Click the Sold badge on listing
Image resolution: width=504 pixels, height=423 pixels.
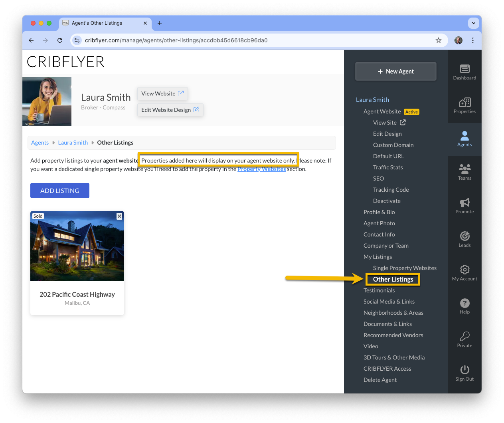tap(38, 216)
